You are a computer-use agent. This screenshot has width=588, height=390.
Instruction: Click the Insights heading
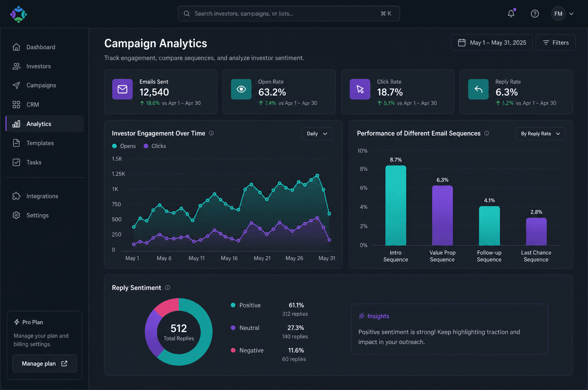(x=378, y=316)
